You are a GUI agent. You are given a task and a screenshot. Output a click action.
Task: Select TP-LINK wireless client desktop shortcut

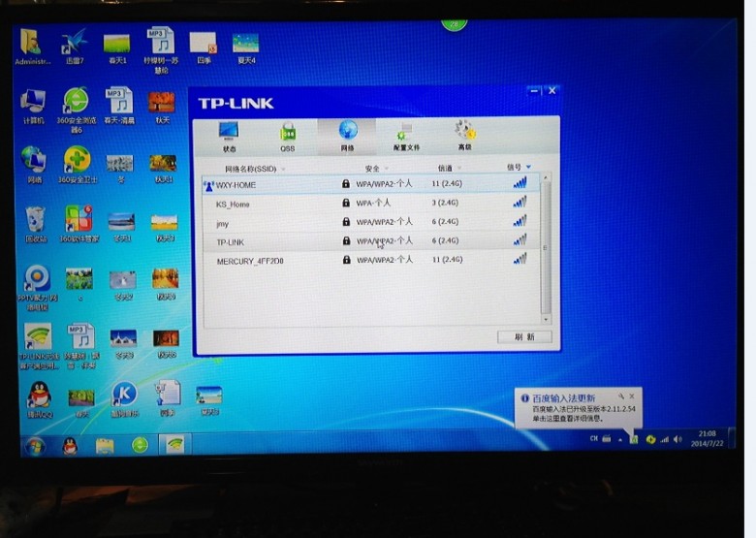[x=39, y=346]
